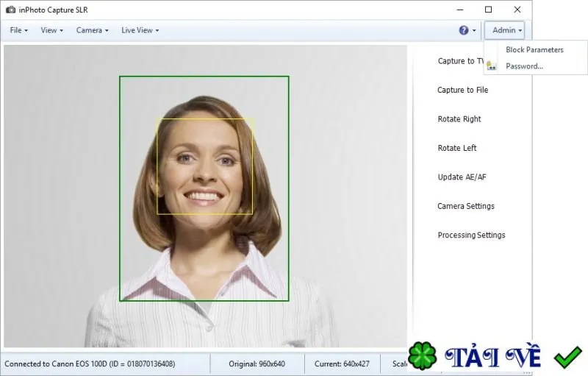Open the View menu
Screen dimensions: 588x376
(x=51, y=30)
